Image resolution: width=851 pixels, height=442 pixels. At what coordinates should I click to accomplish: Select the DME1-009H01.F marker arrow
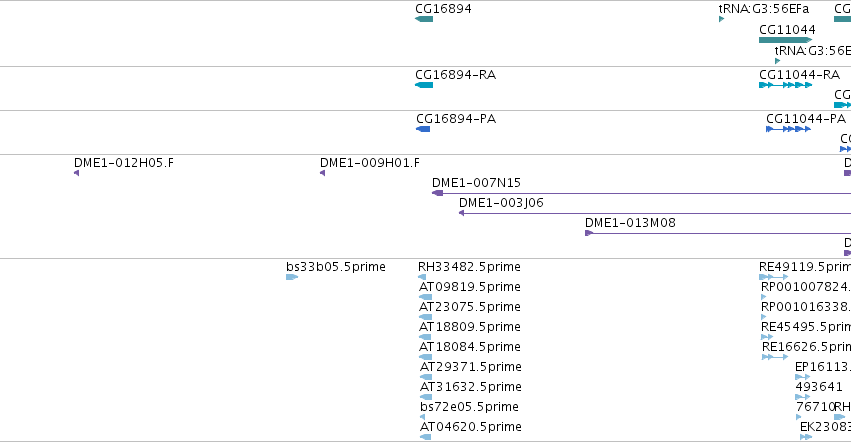[322, 173]
